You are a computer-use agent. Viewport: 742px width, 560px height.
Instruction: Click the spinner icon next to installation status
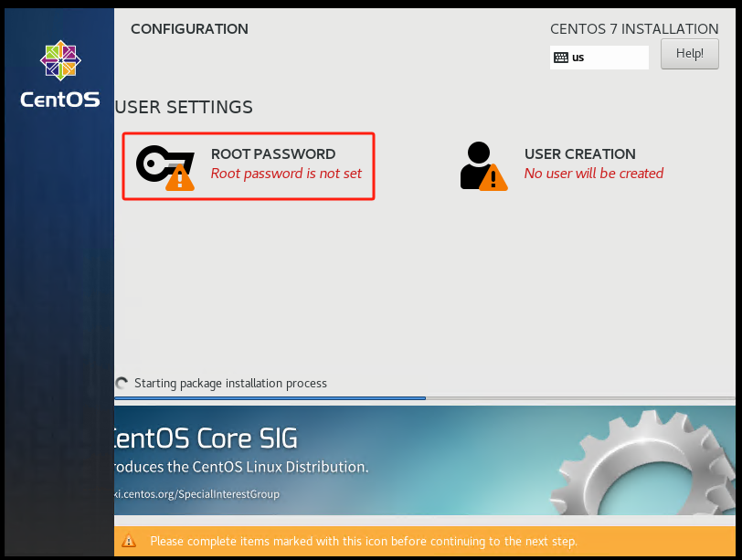point(122,384)
